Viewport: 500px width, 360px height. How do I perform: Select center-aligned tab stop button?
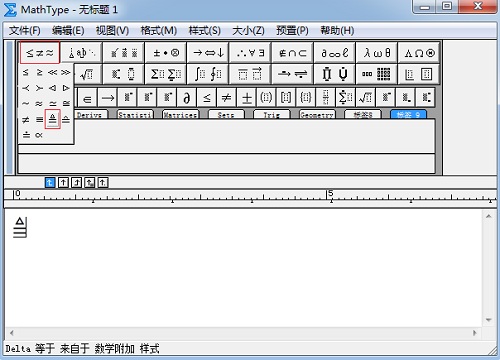(x=63, y=183)
